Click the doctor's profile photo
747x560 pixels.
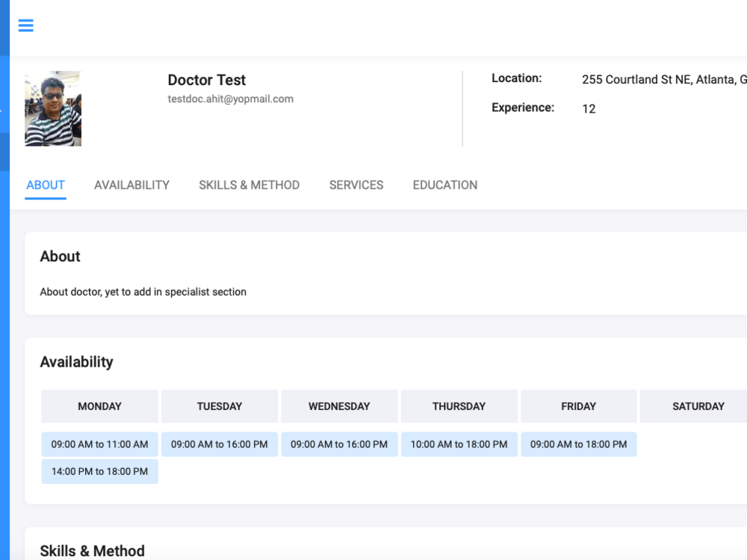[53, 108]
